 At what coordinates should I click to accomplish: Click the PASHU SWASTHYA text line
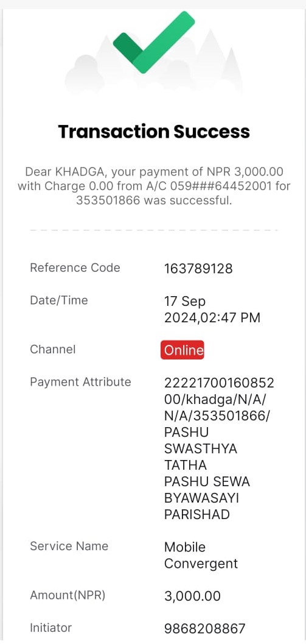[201, 441]
